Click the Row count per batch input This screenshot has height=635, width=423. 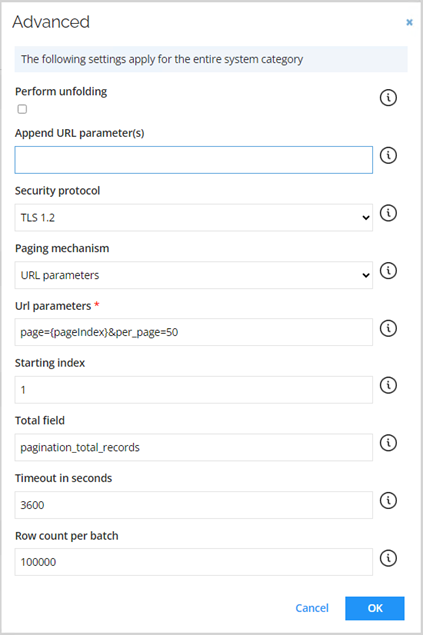point(193,562)
